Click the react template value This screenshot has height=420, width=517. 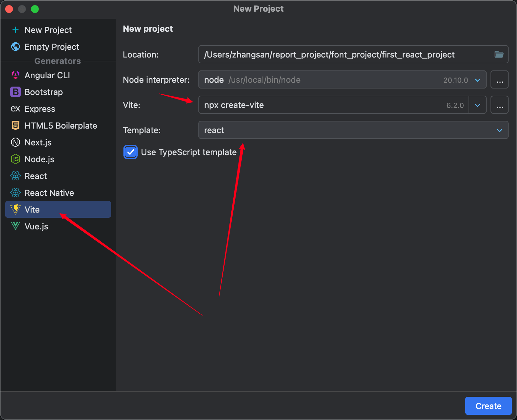[x=214, y=130]
